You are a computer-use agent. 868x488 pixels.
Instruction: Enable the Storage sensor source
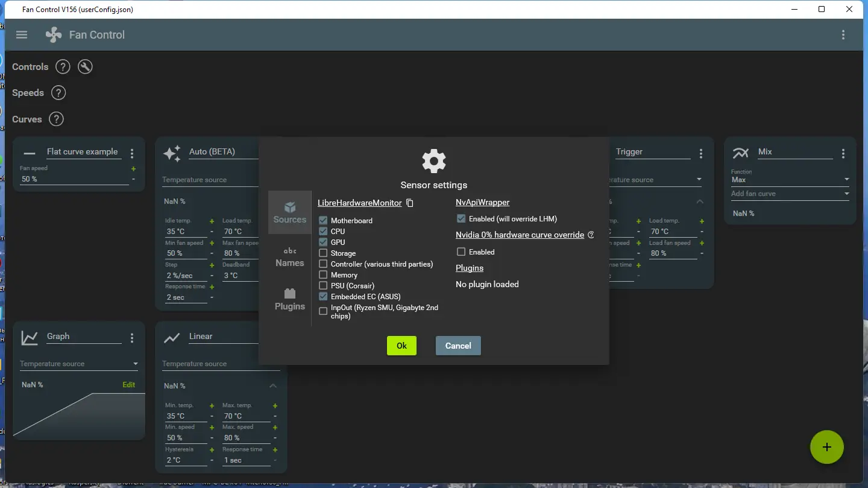[x=323, y=253]
